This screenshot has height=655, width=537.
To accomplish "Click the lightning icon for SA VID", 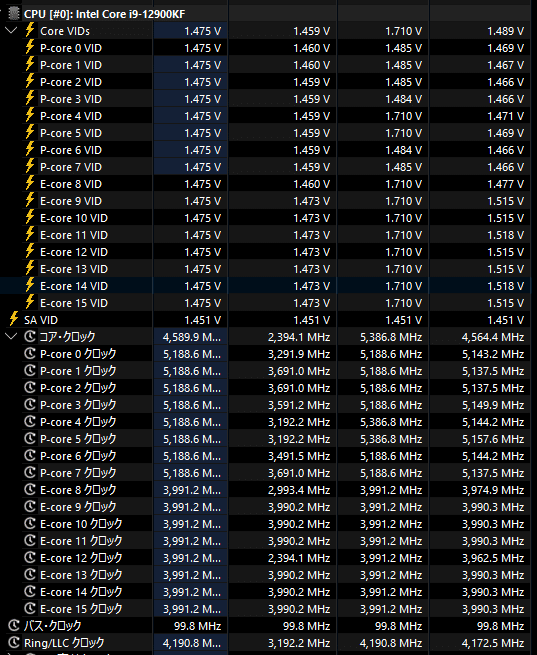I will point(14,320).
